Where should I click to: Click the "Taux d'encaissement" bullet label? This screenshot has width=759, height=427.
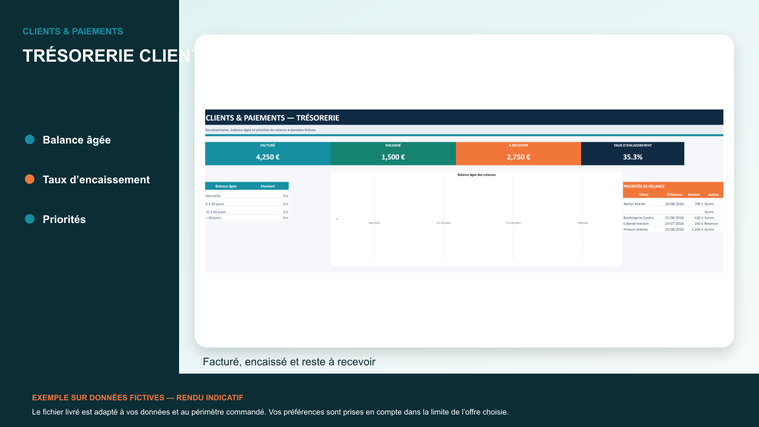point(96,180)
